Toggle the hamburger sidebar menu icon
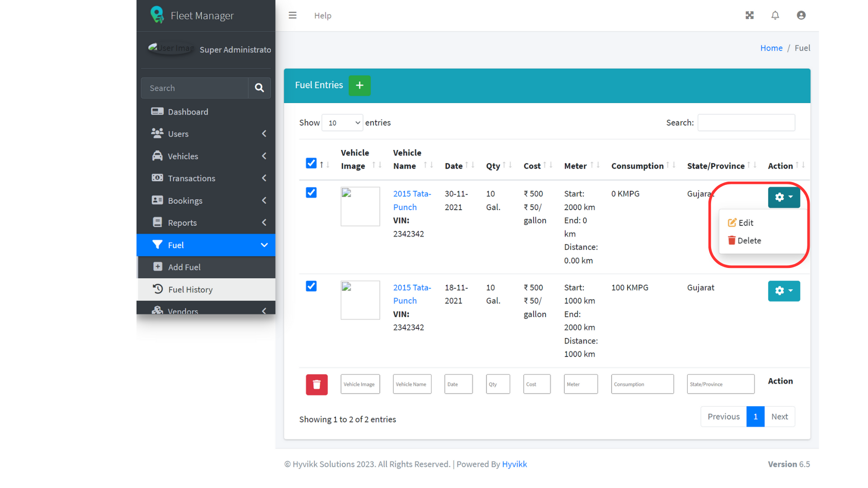 (x=292, y=15)
